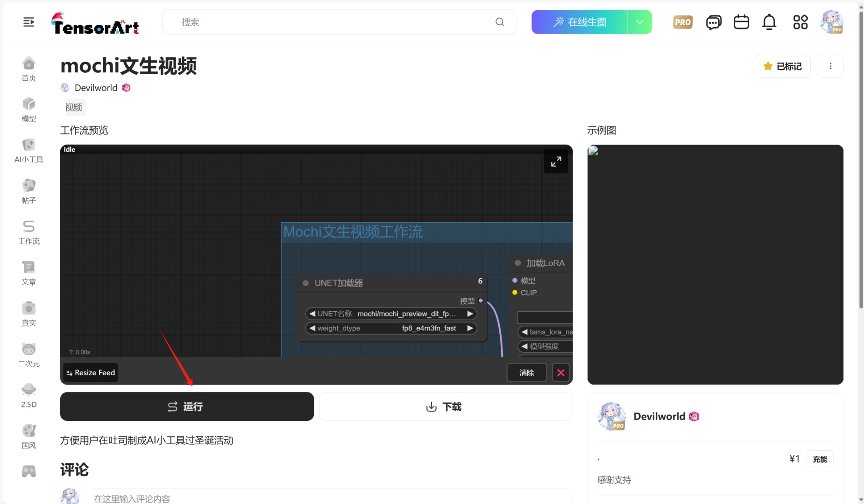864x504 pixels.
Task: Decrease 模型强度 with left arrow
Action: click(524, 346)
